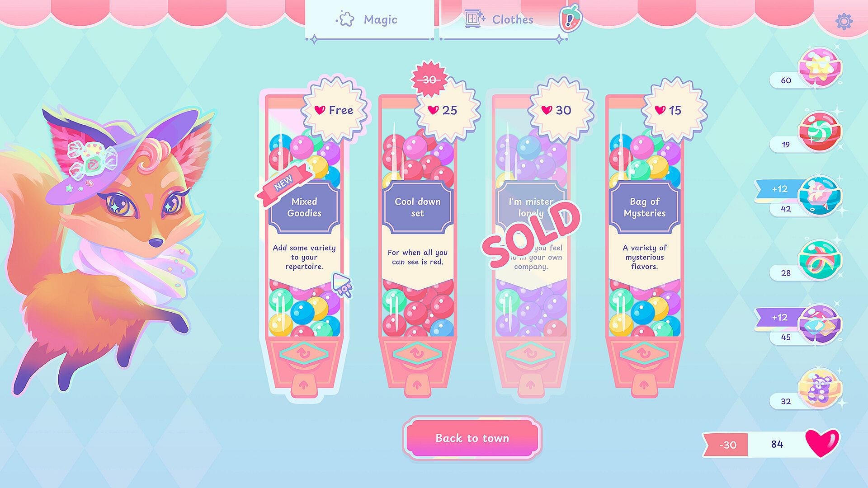
Task: Select the blue cotton candy orb icon
Action: tap(819, 196)
